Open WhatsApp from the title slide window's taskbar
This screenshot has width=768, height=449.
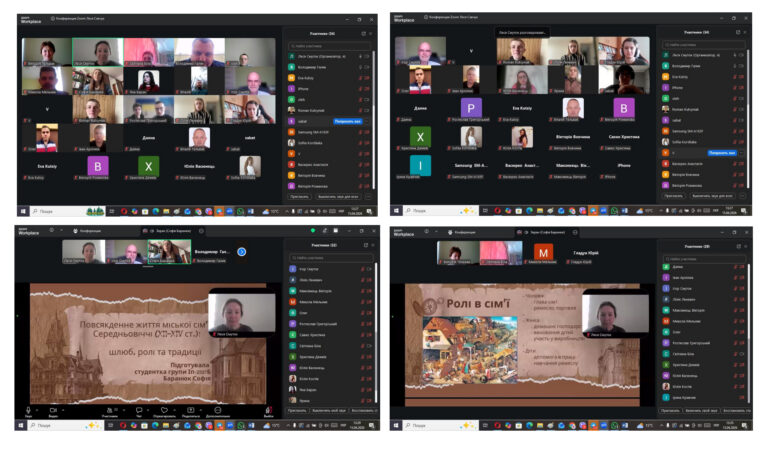(240, 425)
